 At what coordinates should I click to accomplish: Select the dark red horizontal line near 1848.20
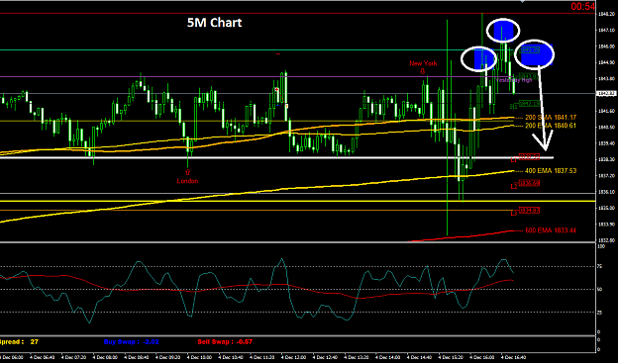[x=297, y=14]
